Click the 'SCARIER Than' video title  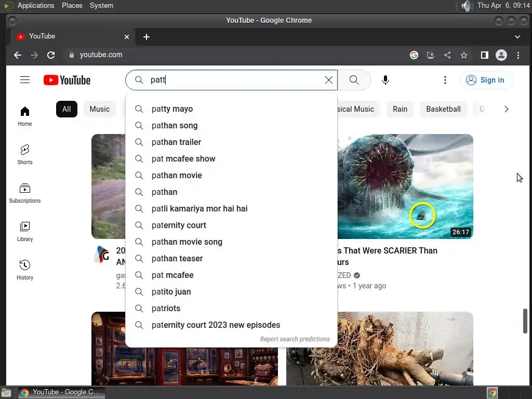387,256
